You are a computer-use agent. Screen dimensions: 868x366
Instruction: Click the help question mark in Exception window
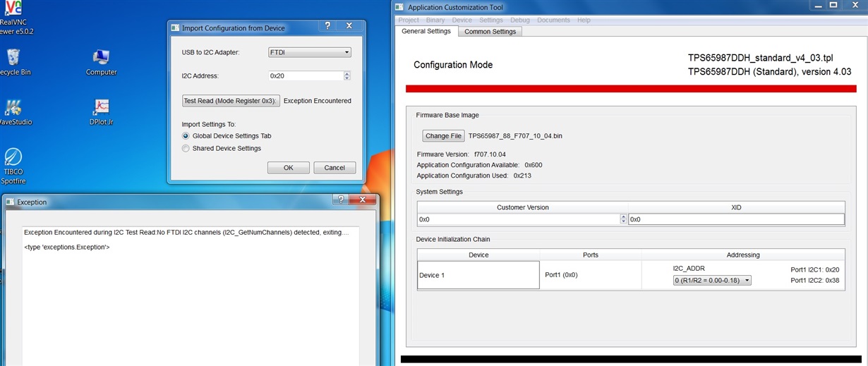click(x=341, y=200)
